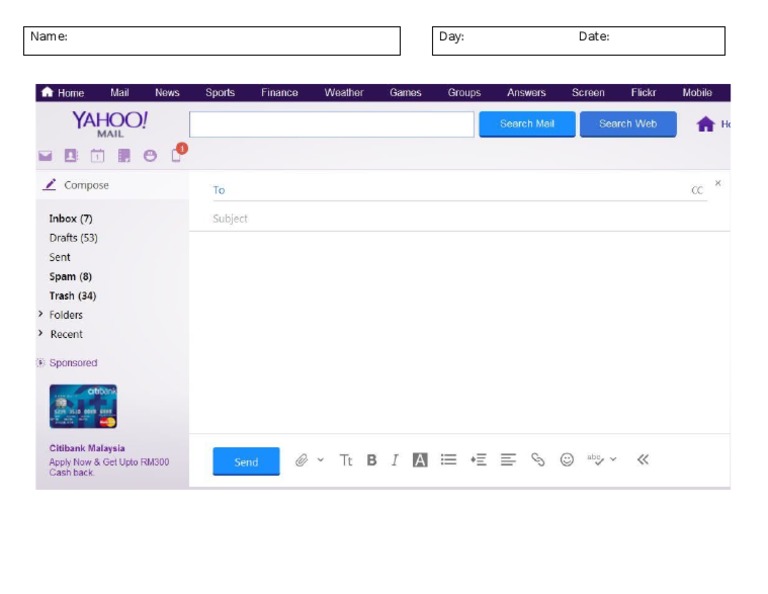The width and height of the screenshot is (768, 594).
Task: Open Screen in the top navigation bar
Action: pyautogui.click(x=588, y=93)
